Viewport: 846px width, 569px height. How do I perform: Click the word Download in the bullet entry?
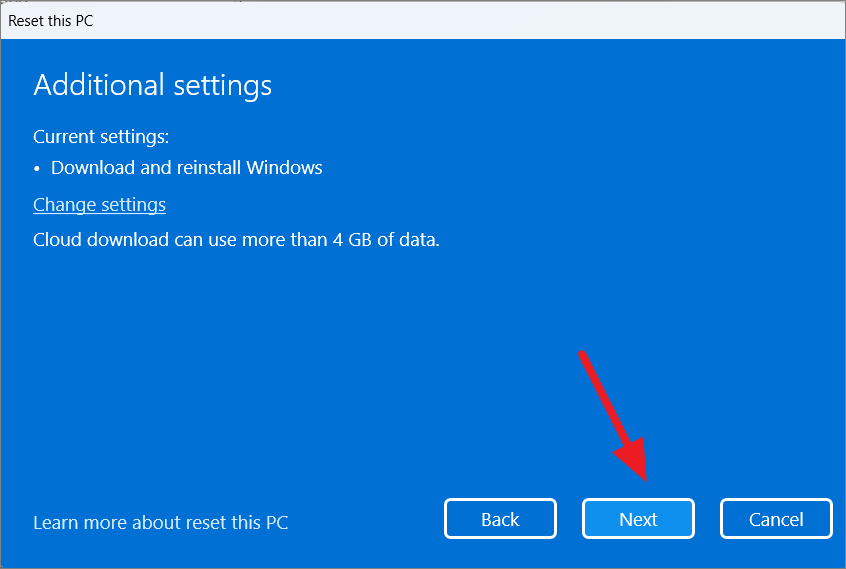[x=93, y=168]
